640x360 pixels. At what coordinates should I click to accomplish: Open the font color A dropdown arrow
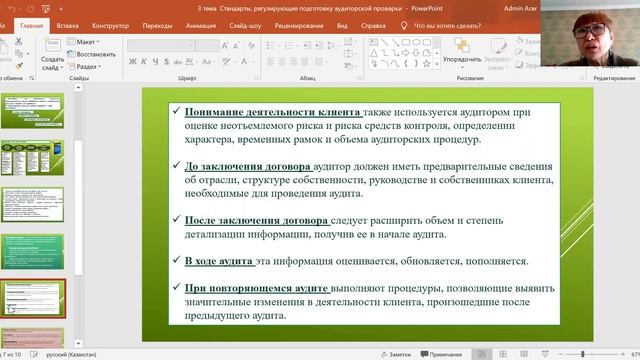[253, 62]
